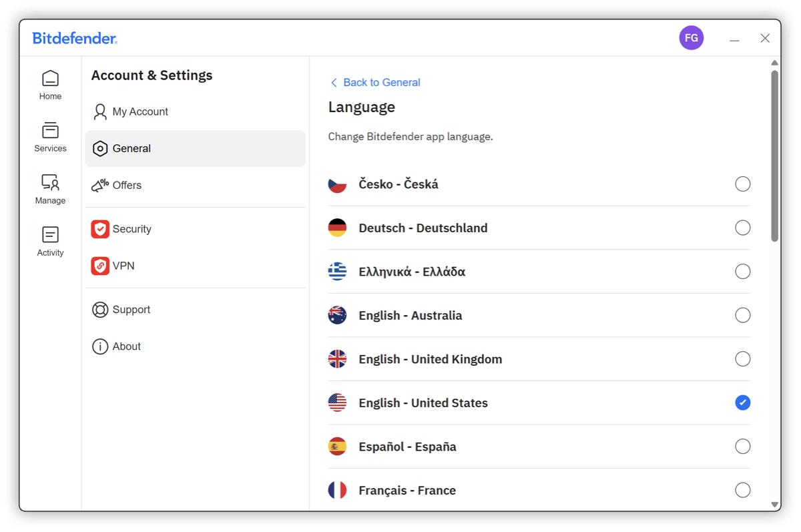Select Česko - Česká radio button
This screenshot has width=801, height=532.
point(742,184)
